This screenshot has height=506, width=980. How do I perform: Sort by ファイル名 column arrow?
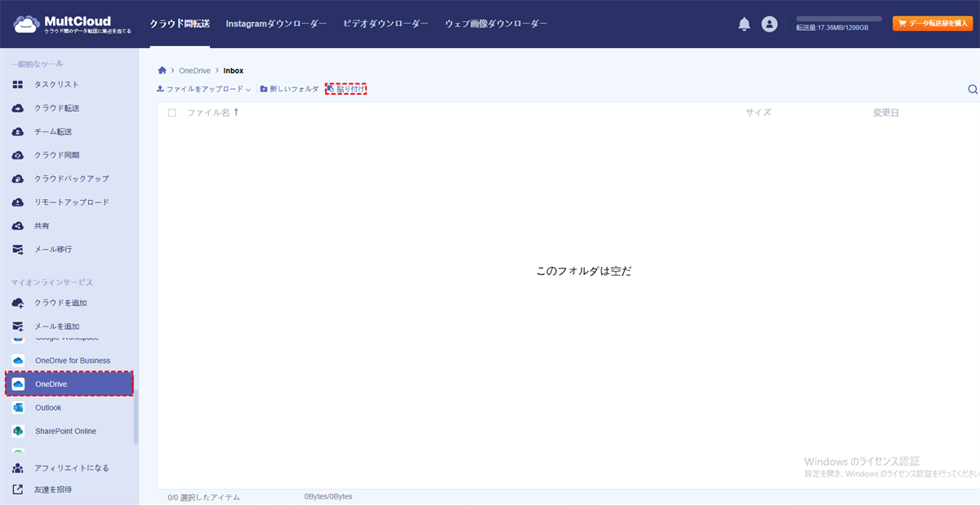(x=236, y=113)
